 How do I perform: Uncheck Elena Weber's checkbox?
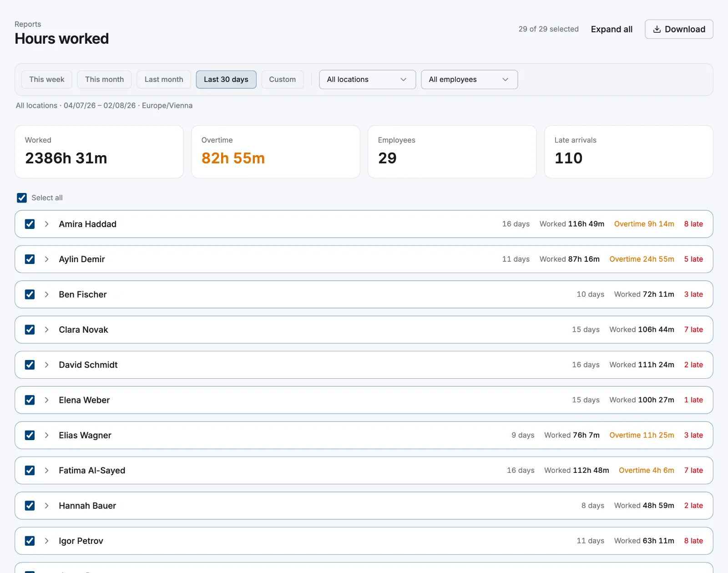[30, 400]
